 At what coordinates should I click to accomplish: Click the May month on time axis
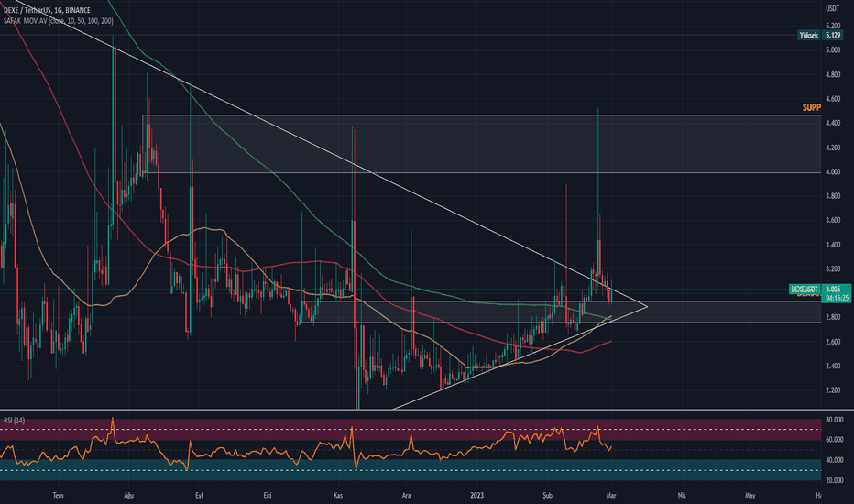(x=750, y=495)
